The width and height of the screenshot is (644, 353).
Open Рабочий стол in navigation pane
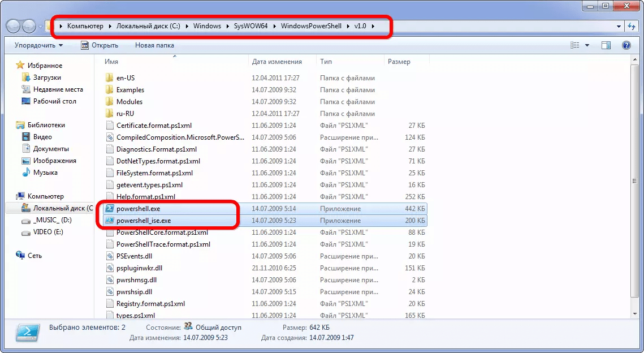[55, 101]
